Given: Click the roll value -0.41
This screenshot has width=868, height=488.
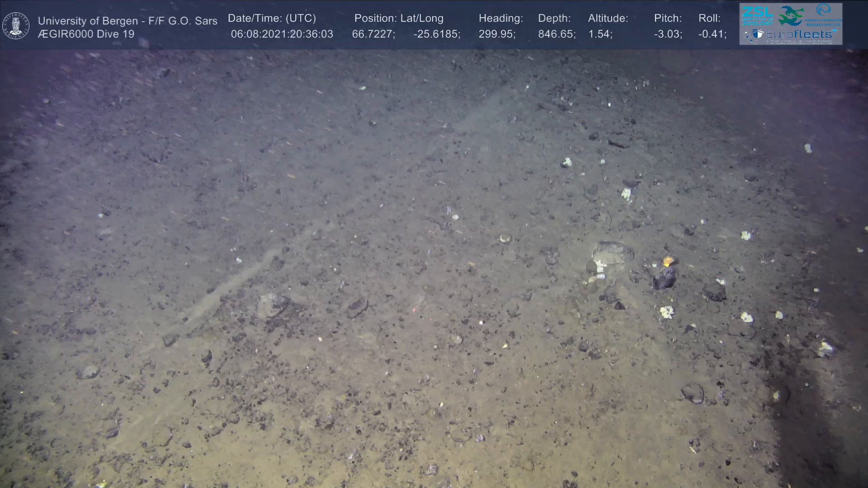Looking at the screenshot, I should point(712,34).
